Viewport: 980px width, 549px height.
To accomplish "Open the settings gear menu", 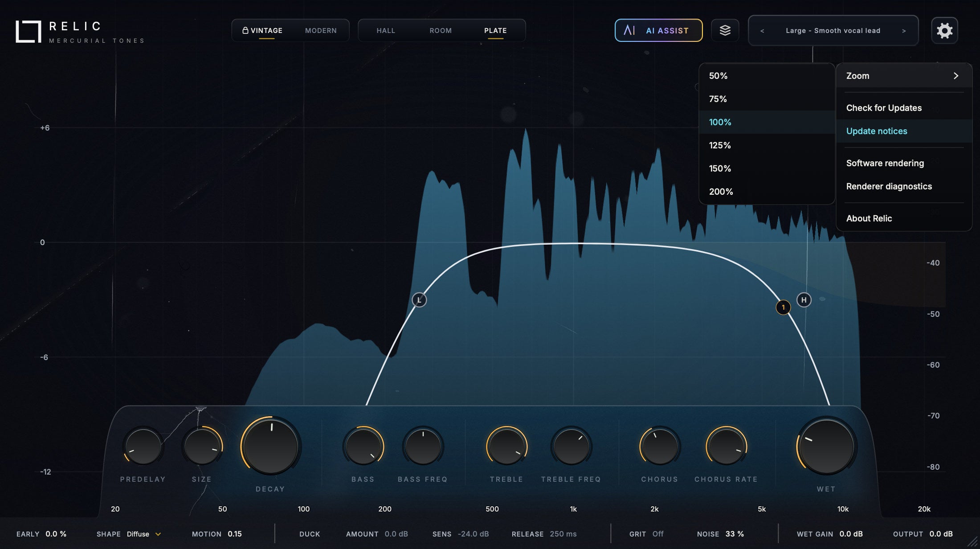I will tap(944, 31).
